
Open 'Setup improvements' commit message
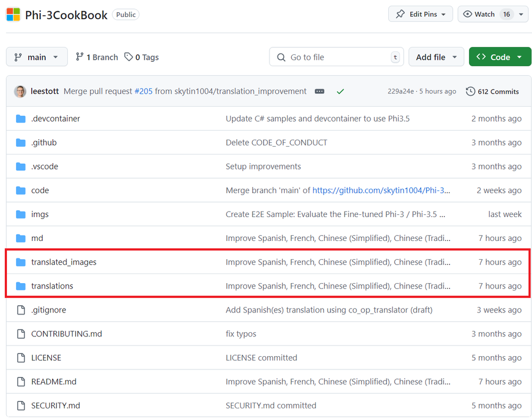tap(263, 166)
